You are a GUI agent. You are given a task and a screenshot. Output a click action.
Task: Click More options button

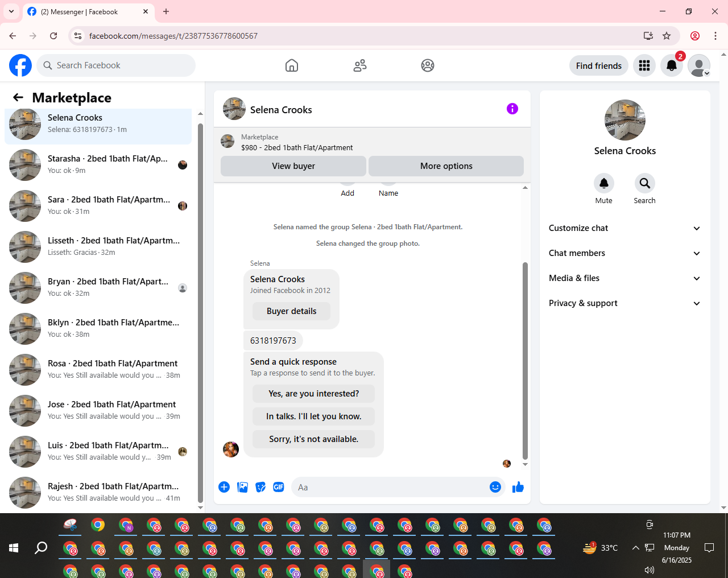click(446, 166)
